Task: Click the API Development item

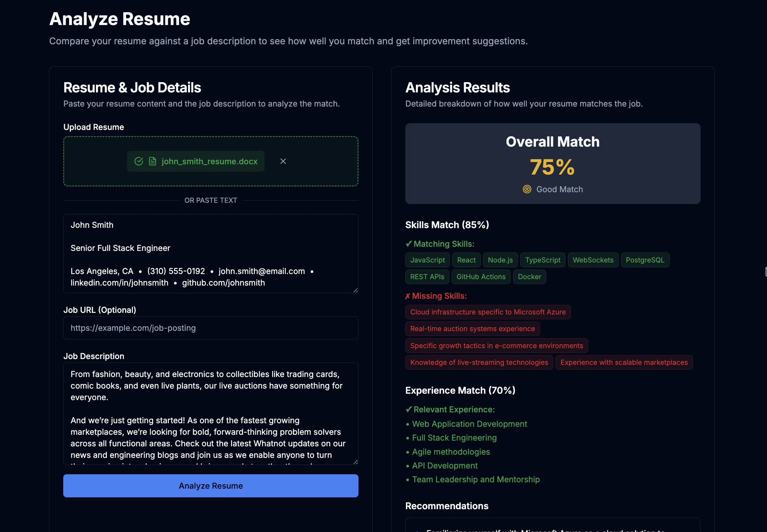Action: [x=445, y=466]
